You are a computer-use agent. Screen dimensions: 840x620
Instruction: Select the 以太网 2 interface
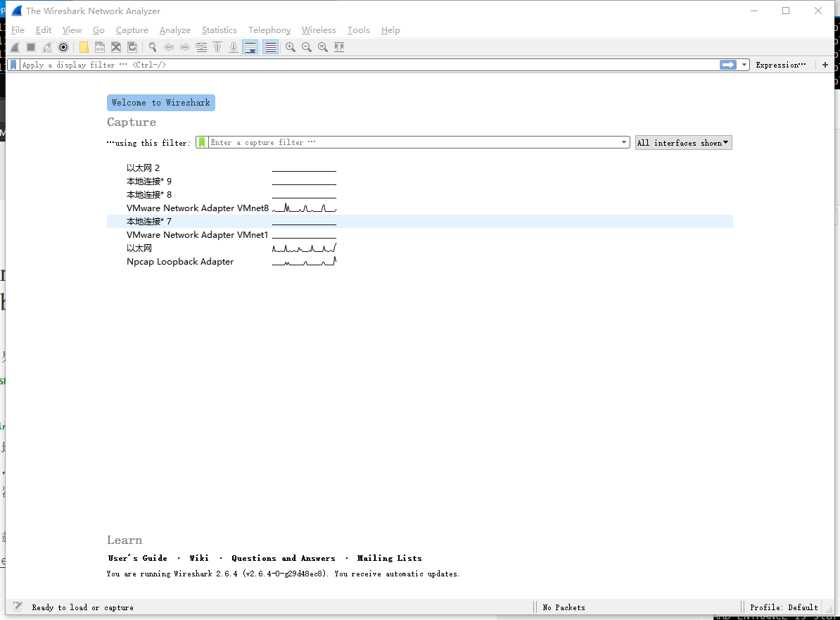click(x=419, y=167)
